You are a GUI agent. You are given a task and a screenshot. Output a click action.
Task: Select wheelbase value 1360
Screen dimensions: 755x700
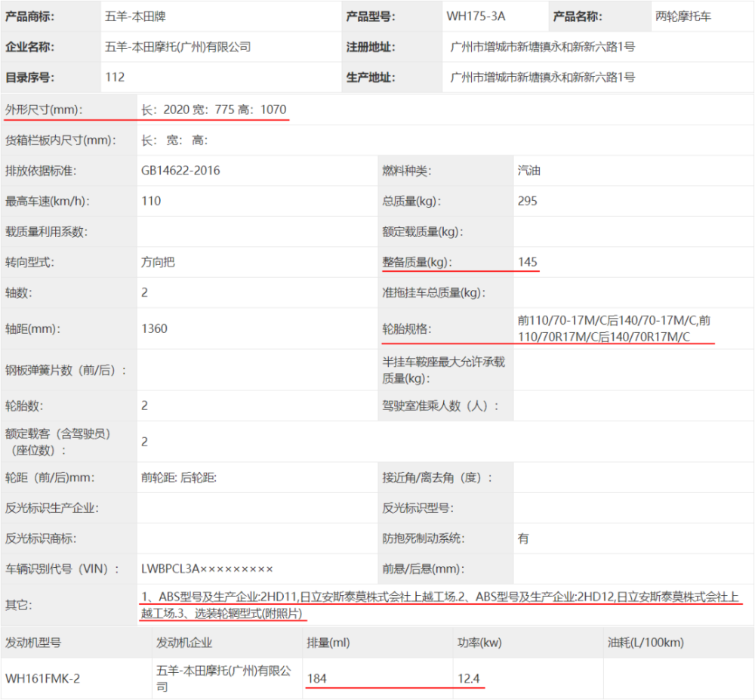[155, 329]
